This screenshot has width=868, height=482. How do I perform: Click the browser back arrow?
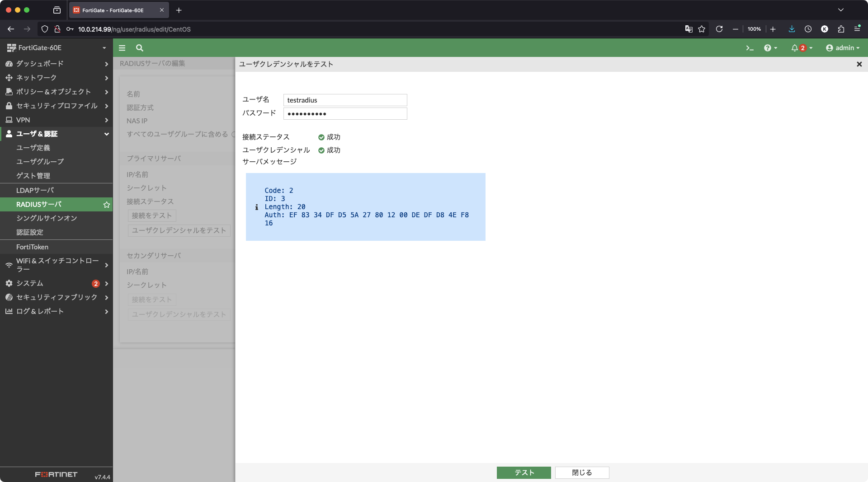(x=11, y=29)
